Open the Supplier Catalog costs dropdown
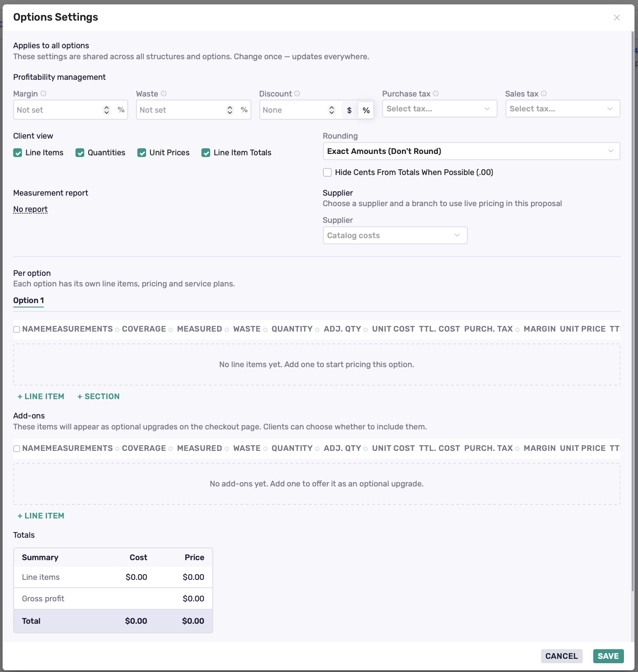 click(395, 236)
